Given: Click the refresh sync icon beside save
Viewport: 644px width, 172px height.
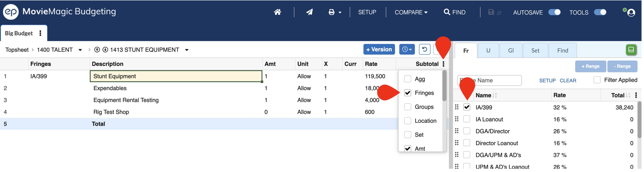Looking at the screenshot, I should coord(499,13).
